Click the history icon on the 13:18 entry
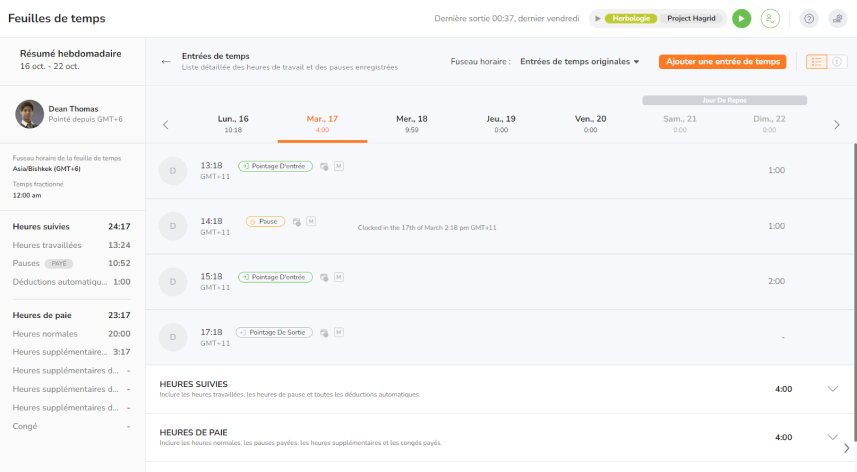 pos(324,167)
